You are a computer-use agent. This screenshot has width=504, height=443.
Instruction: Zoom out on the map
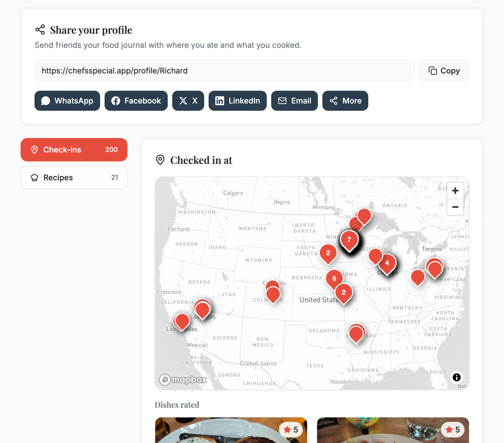[x=455, y=207]
